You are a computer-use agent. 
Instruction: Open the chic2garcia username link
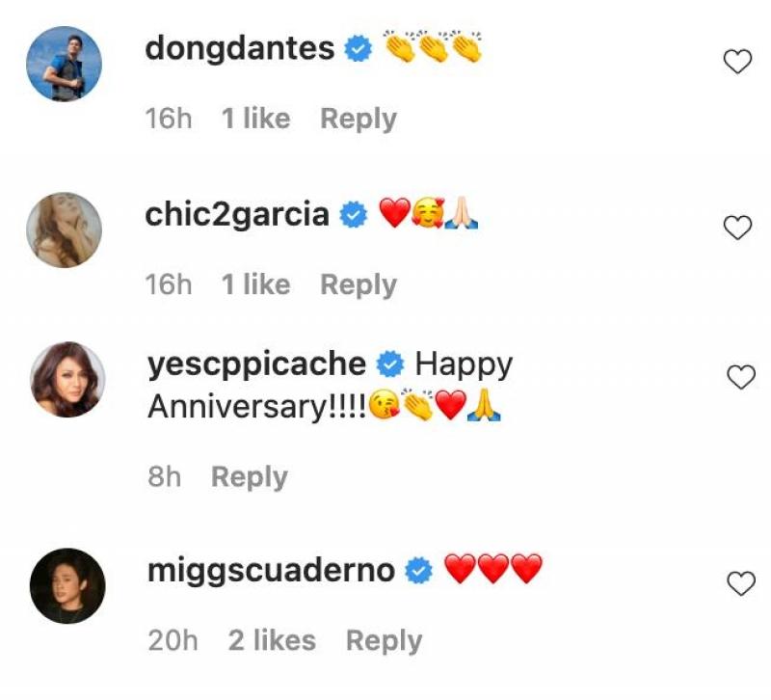tap(237, 214)
